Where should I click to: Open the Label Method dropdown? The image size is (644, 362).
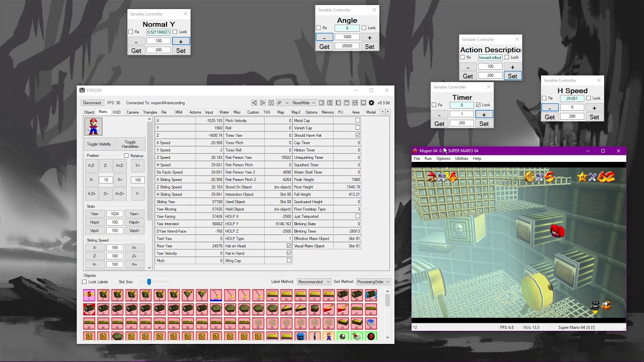pyautogui.click(x=314, y=282)
